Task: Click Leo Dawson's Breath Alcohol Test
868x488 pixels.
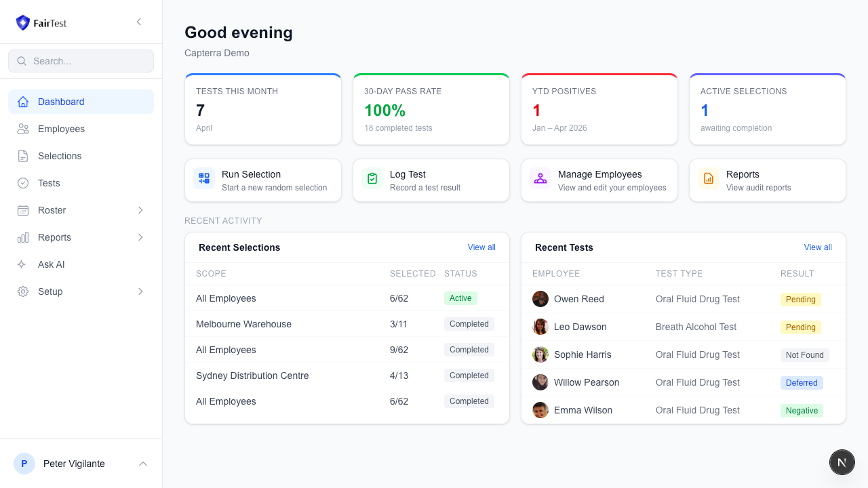Action: coord(696,327)
